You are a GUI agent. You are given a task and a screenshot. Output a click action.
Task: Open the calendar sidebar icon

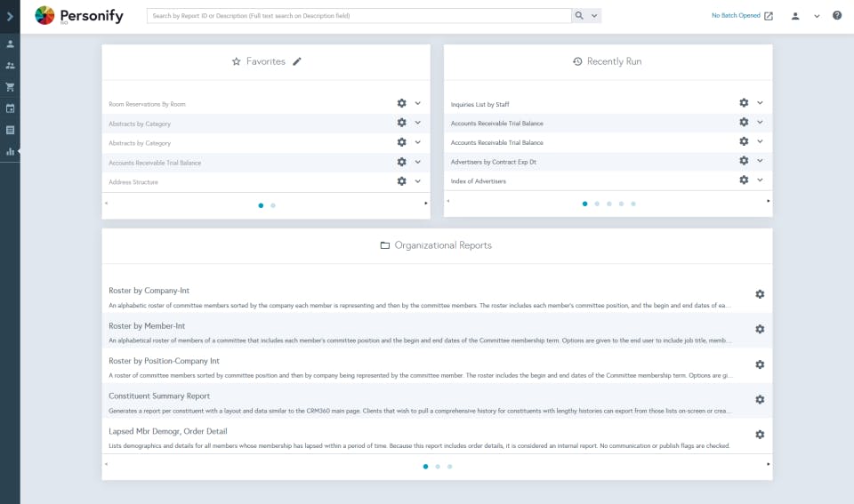[10, 108]
